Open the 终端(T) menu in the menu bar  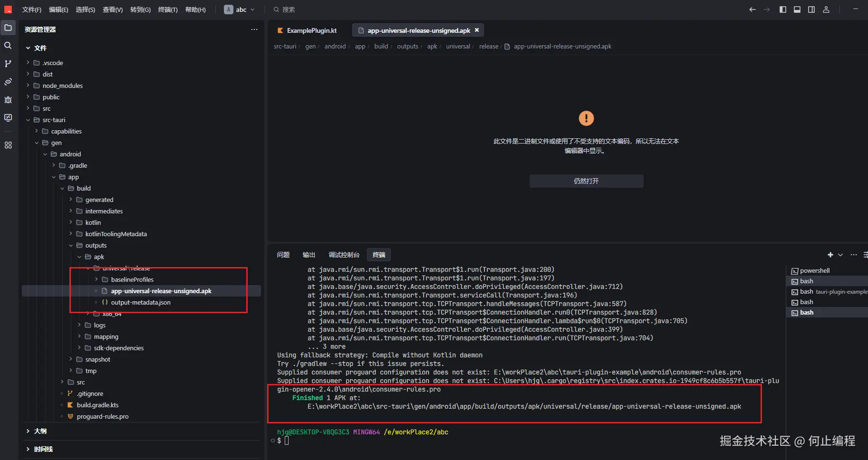tap(168, 10)
